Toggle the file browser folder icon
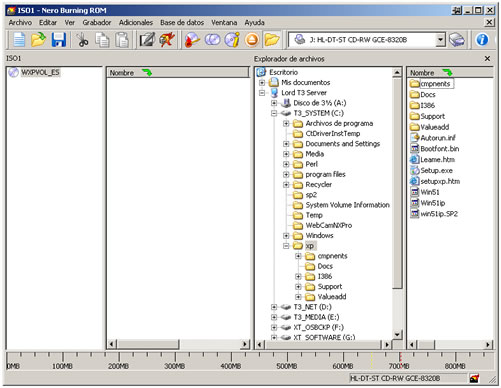 tap(272, 40)
